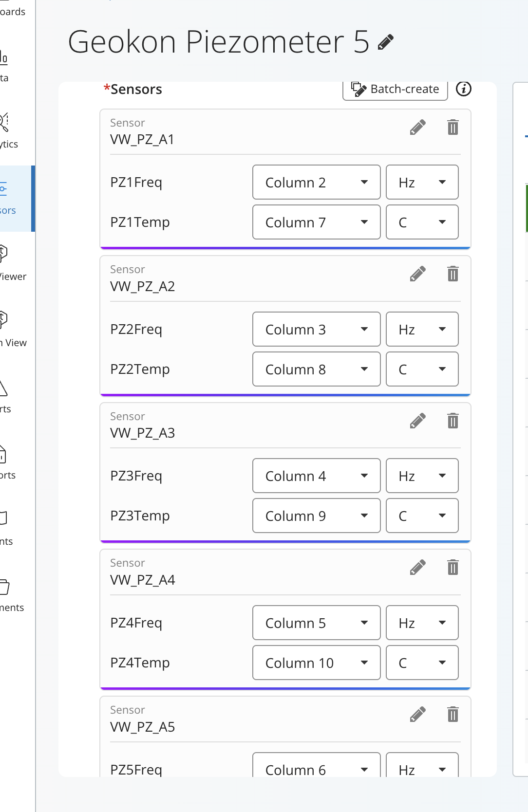The image size is (528, 812).
Task: Edit sensor VW_PZ_A4 with pencil icon
Action: point(418,568)
